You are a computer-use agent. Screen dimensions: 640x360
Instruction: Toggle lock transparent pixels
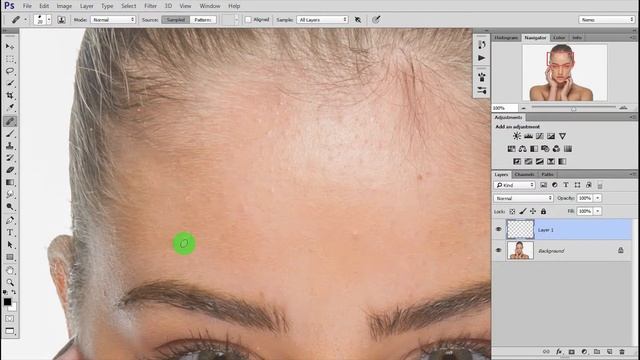[x=512, y=211]
